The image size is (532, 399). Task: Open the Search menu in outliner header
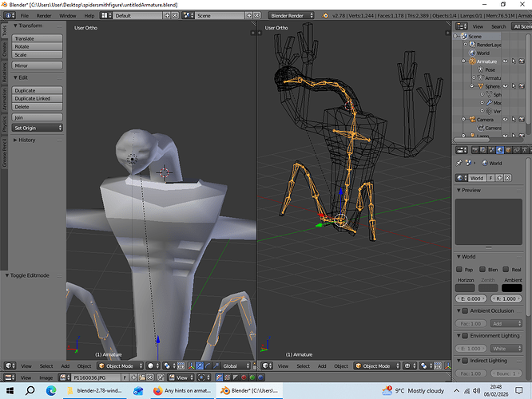pos(498,26)
